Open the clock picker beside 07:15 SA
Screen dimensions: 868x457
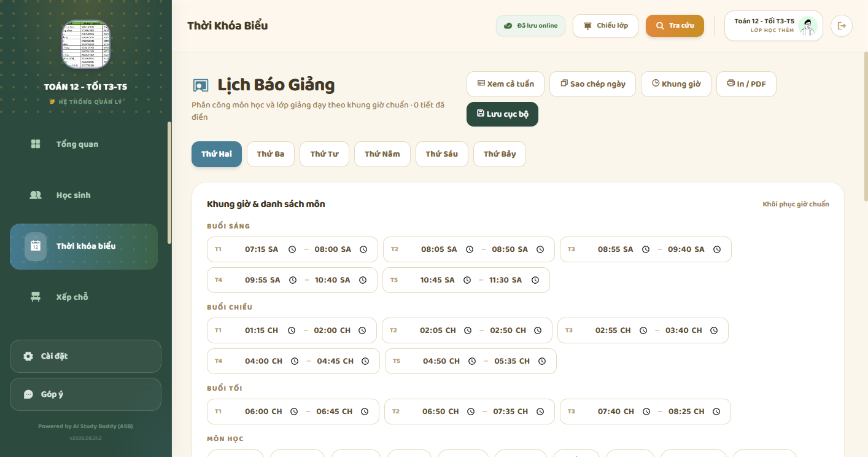click(x=292, y=249)
